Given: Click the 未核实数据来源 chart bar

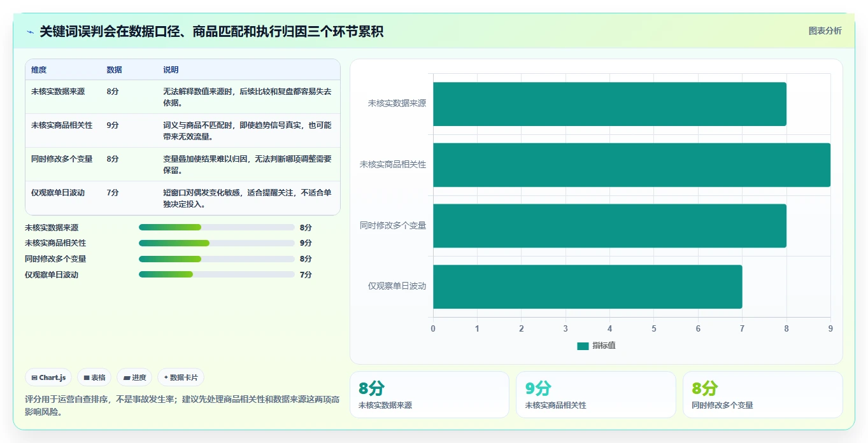Looking at the screenshot, I should 609,104.
